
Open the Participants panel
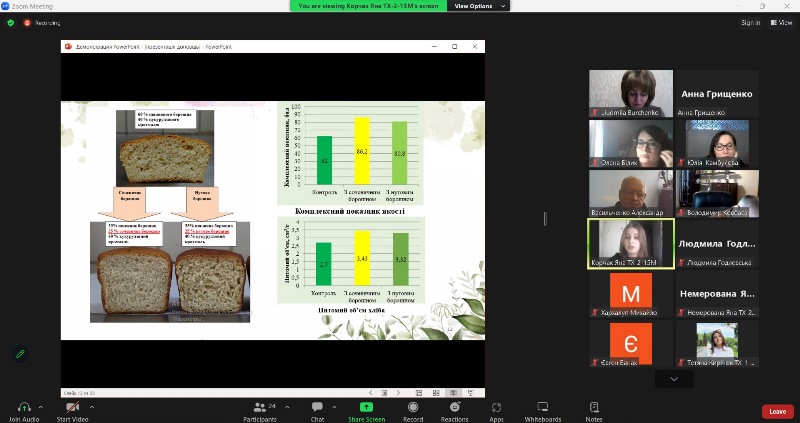(258, 407)
